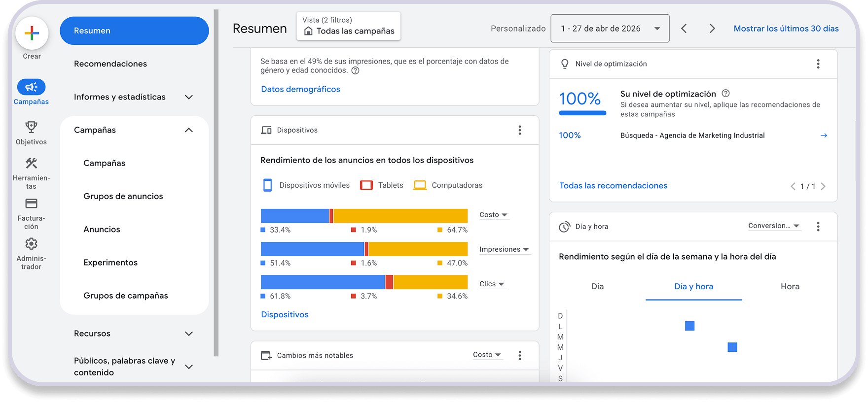Open the Administrador gear icon
The image size is (868, 402).
(31, 244)
